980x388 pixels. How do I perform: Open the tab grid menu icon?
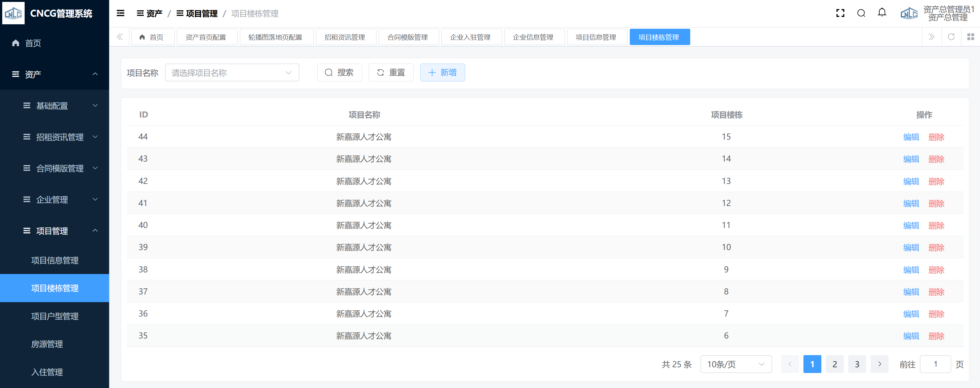(970, 37)
